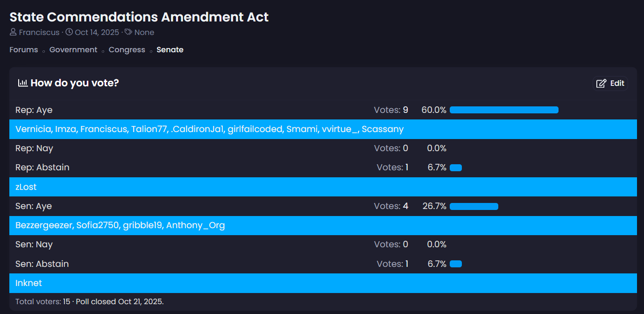644x314 pixels.
Task: Click the pencil icon in the Edit button
Action: click(x=602, y=84)
